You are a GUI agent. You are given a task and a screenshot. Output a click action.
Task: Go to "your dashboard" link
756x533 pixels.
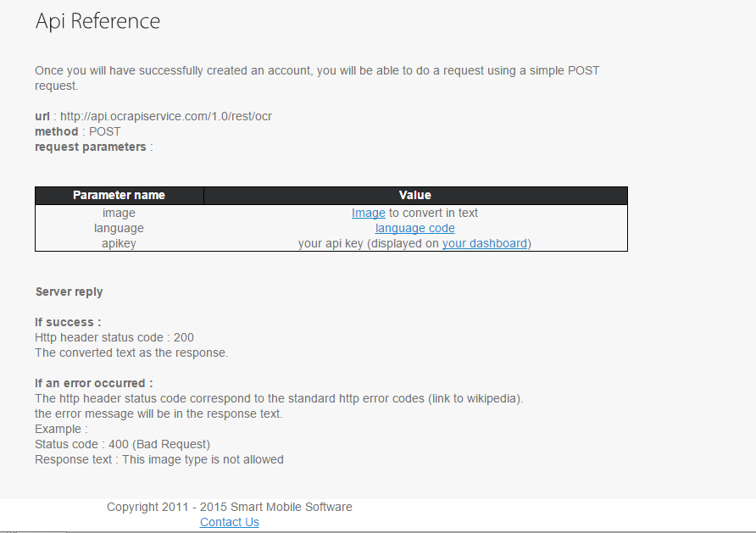point(485,244)
